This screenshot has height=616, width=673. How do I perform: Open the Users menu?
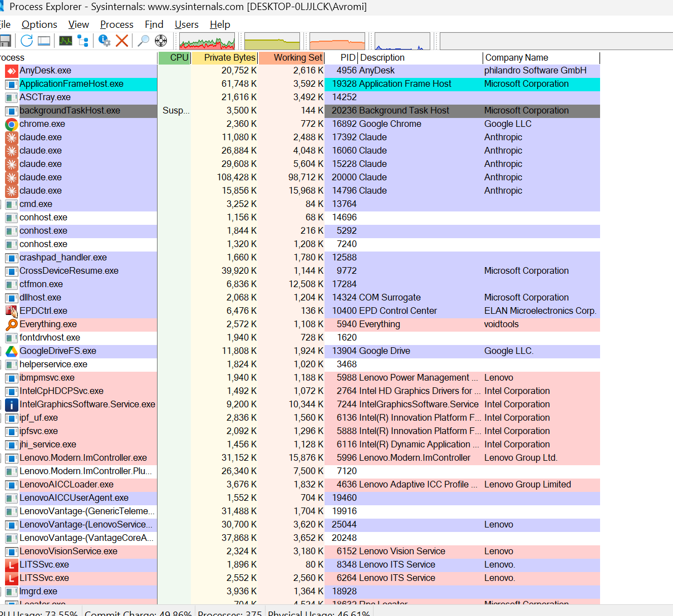(x=186, y=24)
